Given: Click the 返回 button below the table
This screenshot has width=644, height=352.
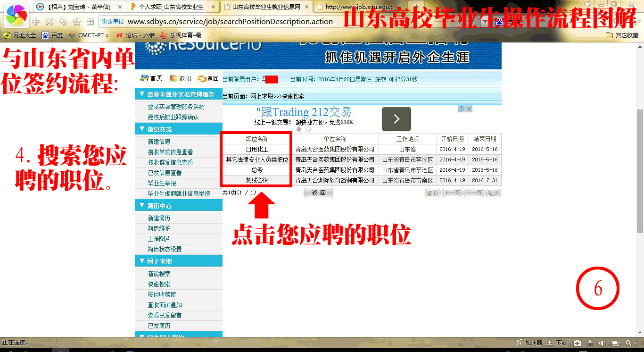Looking at the screenshot, I should pos(319,193).
